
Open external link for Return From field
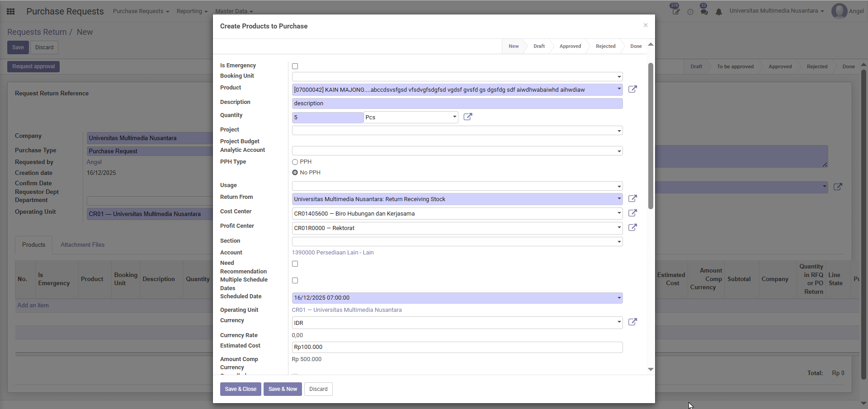632,199
